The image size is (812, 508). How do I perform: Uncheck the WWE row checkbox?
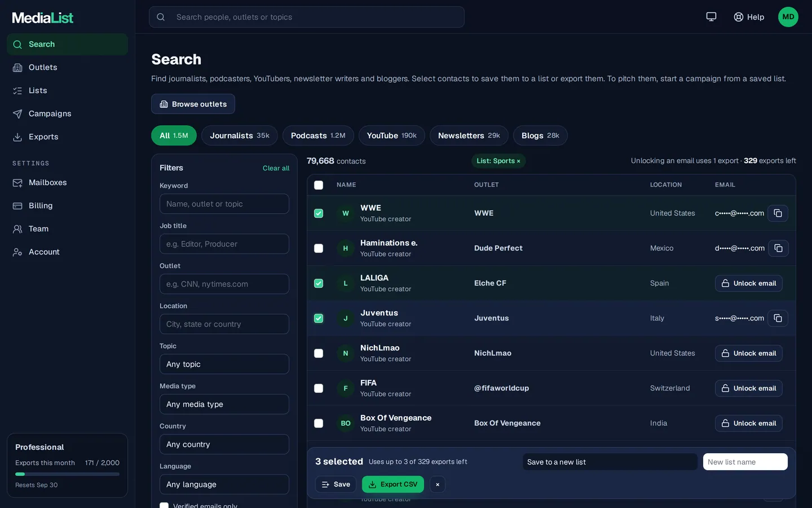(319, 213)
